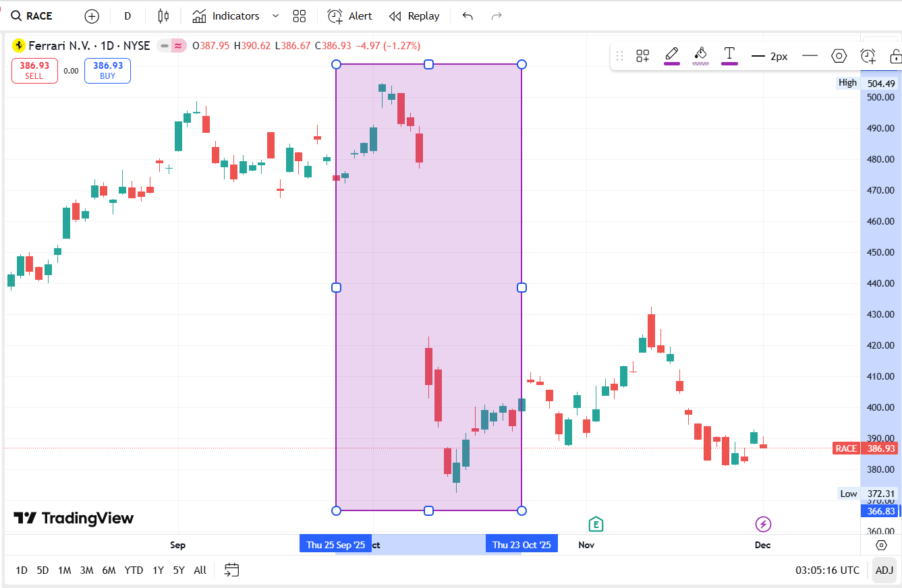The width and height of the screenshot is (902, 588).
Task: Select the 1D time range
Action: (x=22, y=570)
